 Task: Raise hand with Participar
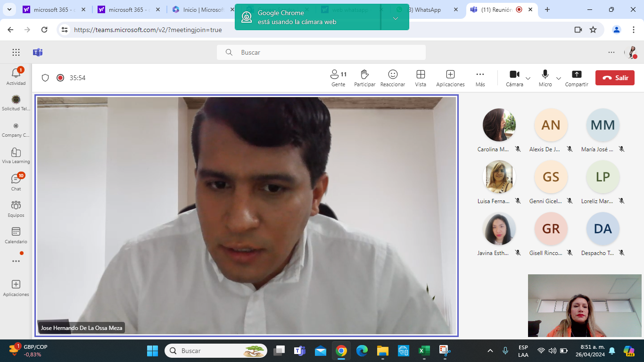point(365,78)
